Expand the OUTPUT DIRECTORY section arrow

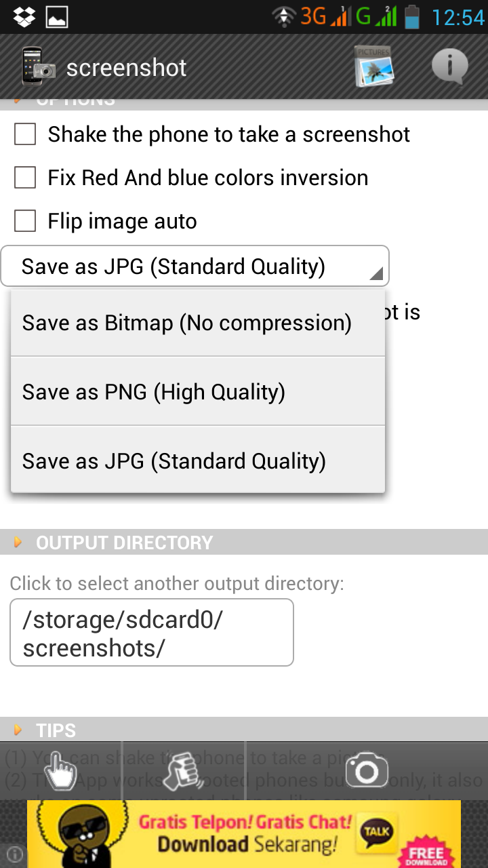18,542
